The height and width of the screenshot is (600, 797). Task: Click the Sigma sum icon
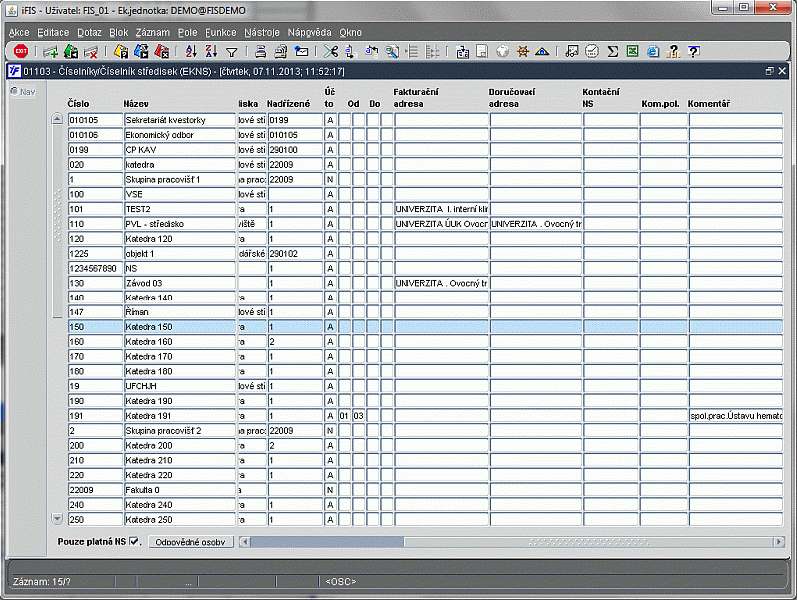pyautogui.click(x=612, y=51)
